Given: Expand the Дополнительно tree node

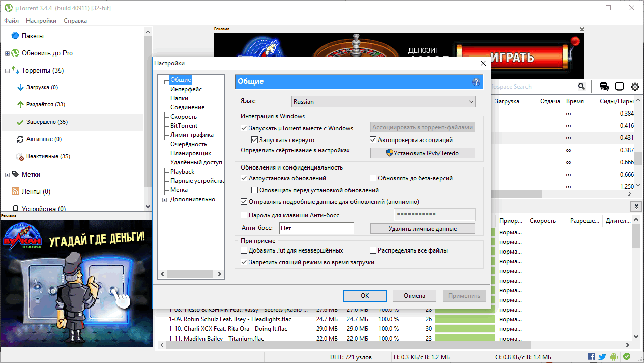Looking at the screenshot, I should (x=165, y=200).
